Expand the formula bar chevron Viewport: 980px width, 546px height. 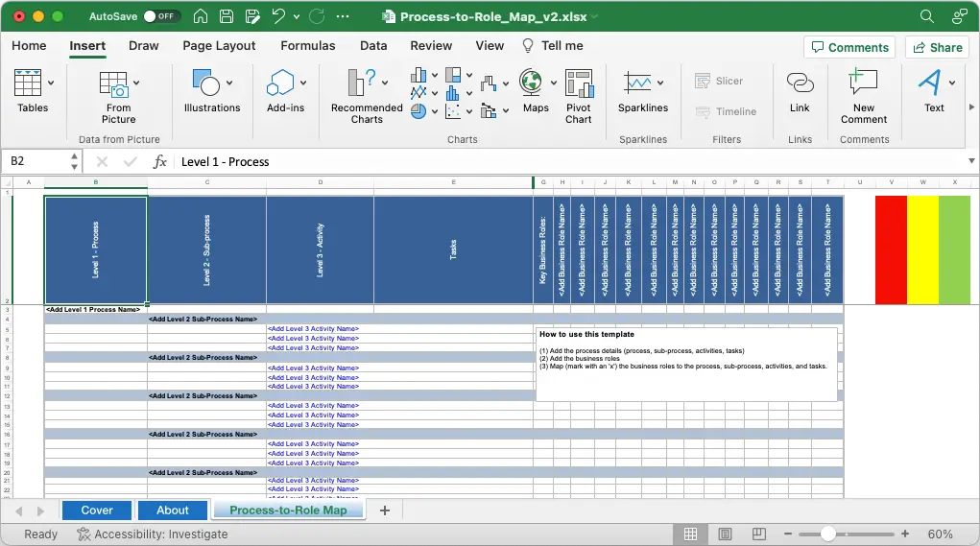point(971,161)
